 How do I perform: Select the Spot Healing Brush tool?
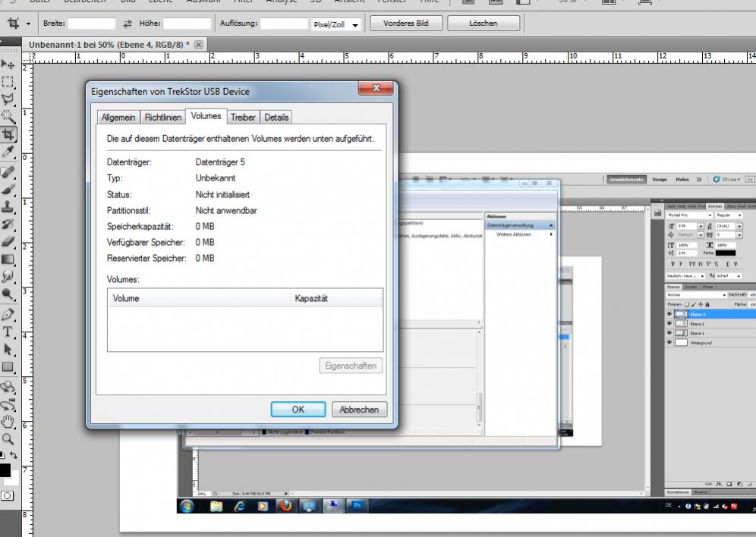(x=8, y=172)
